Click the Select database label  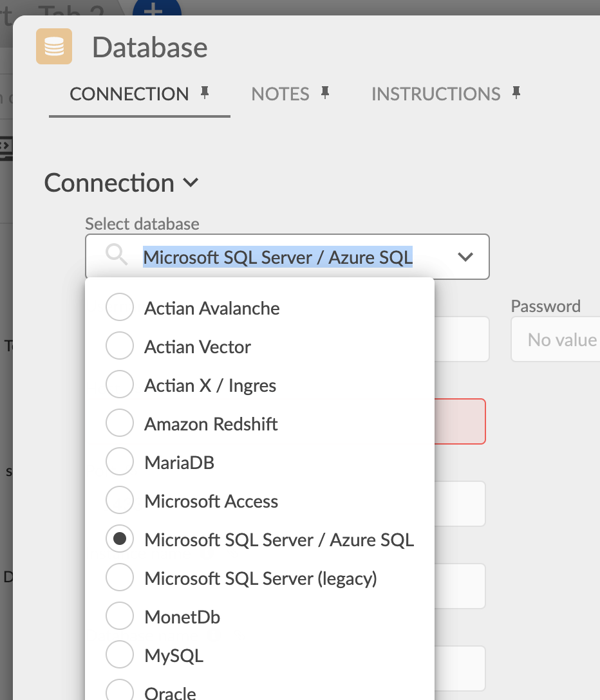coord(142,224)
